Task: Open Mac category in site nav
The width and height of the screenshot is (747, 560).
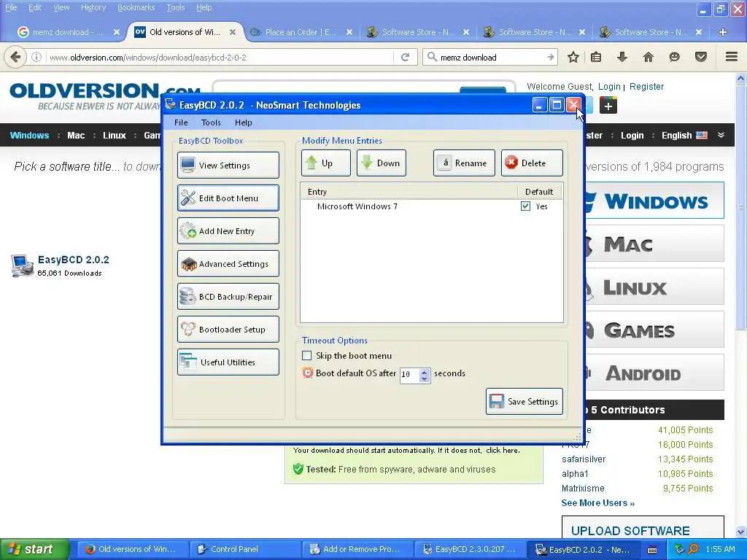Action: [x=76, y=135]
